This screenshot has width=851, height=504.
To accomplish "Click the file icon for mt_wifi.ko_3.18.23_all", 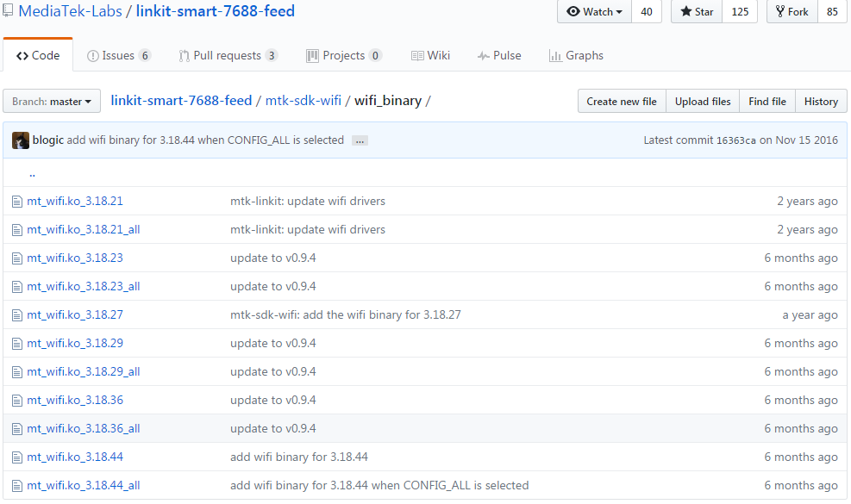I will coord(17,287).
